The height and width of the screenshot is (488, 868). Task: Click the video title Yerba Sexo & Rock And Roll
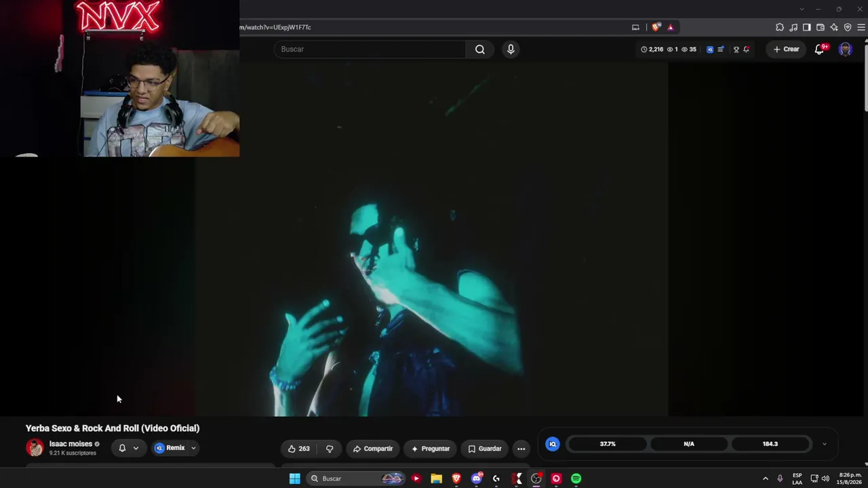coord(113,428)
